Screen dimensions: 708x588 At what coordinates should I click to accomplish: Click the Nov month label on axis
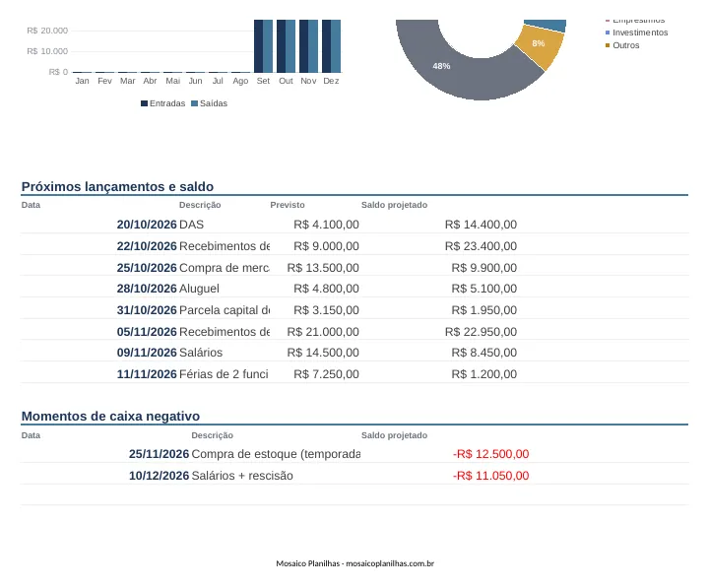point(308,81)
